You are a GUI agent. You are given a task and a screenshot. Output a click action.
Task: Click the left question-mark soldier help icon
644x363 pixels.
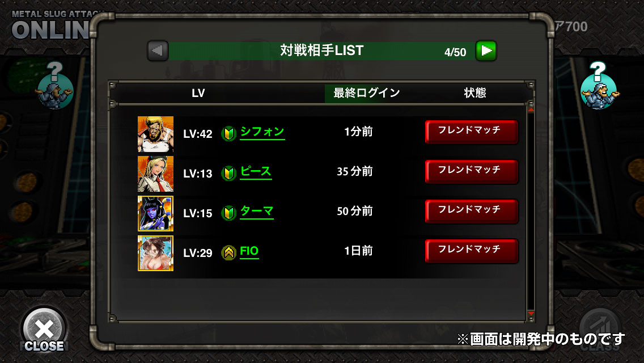(x=55, y=86)
